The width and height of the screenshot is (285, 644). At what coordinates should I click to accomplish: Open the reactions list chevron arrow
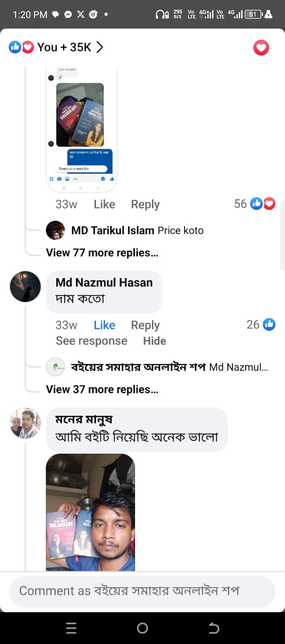(x=100, y=47)
